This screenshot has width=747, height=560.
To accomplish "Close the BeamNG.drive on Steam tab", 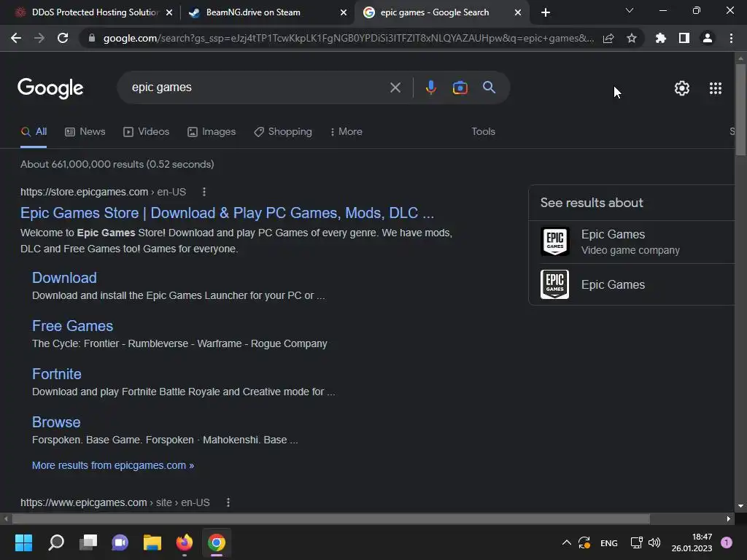I will tap(344, 12).
